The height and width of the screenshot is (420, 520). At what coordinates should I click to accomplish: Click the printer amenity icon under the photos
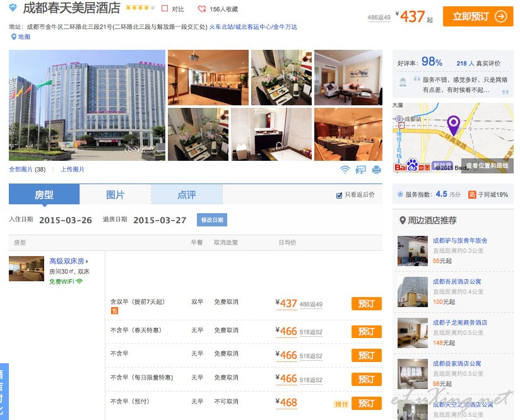tap(377, 169)
